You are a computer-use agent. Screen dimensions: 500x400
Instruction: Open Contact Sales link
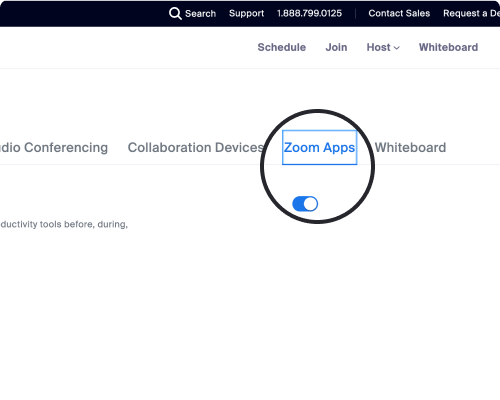[x=399, y=13]
